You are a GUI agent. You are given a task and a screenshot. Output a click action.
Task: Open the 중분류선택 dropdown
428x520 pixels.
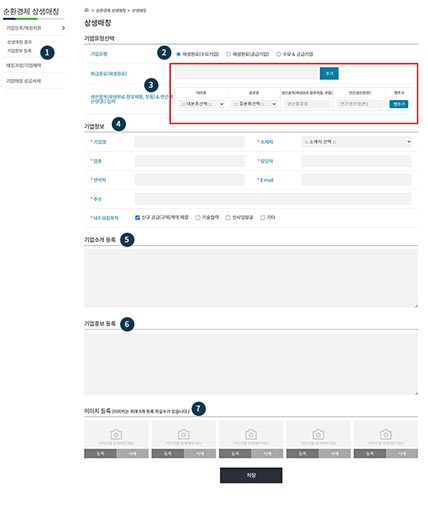pyautogui.click(x=254, y=104)
